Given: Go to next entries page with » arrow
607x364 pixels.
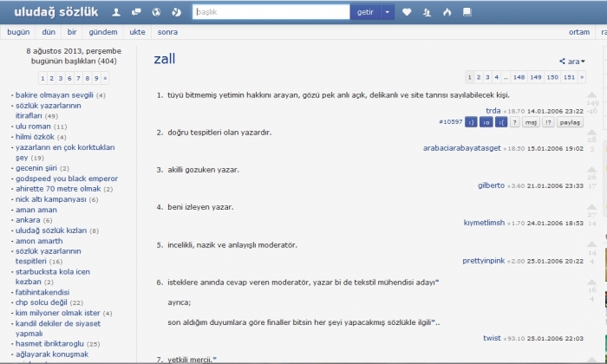Looking at the screenshot, I should click(x=580, y=77).
